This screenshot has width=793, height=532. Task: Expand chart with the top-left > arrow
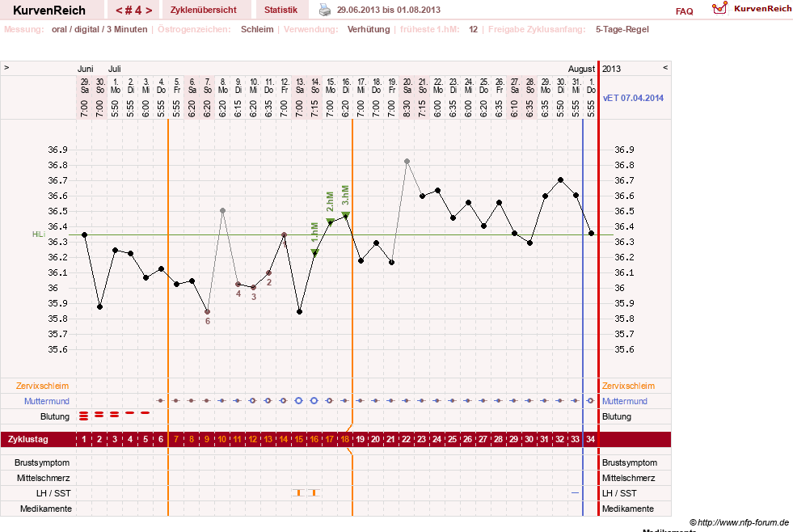pyautogui.click(x=6, y=67)
